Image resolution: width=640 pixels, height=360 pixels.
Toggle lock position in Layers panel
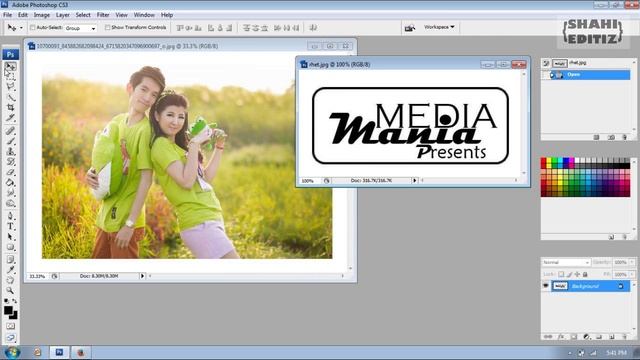pos(577,274)
